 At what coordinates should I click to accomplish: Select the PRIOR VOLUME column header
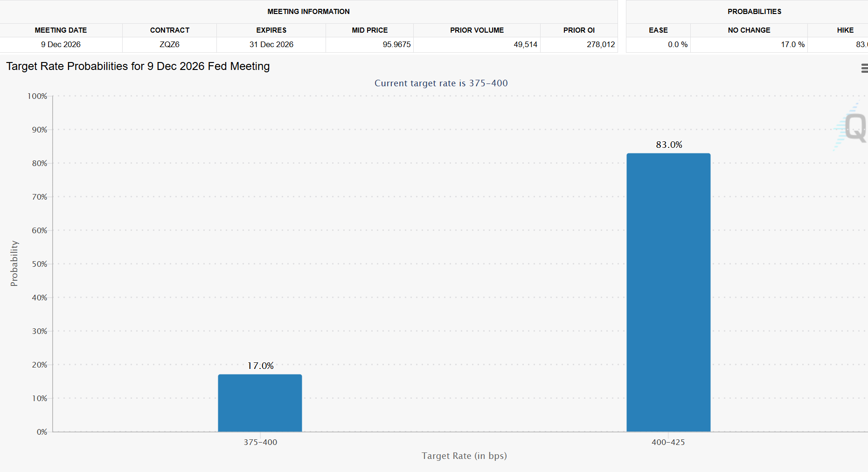pos(477,30)
